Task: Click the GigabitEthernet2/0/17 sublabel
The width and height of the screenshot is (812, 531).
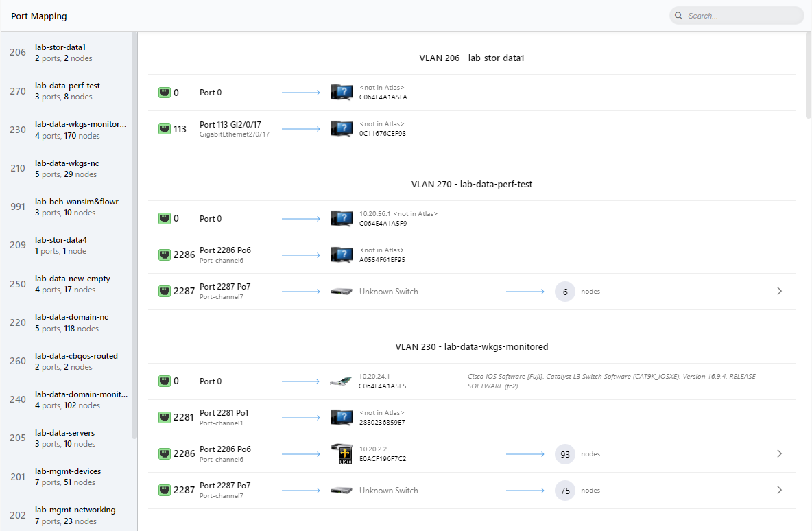Action: (x=235, y=134)
